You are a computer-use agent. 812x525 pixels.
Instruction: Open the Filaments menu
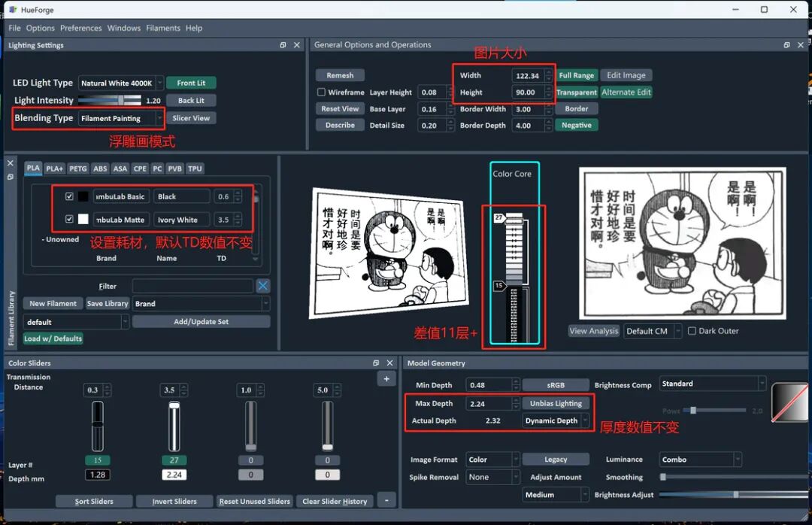click(163, 28)
